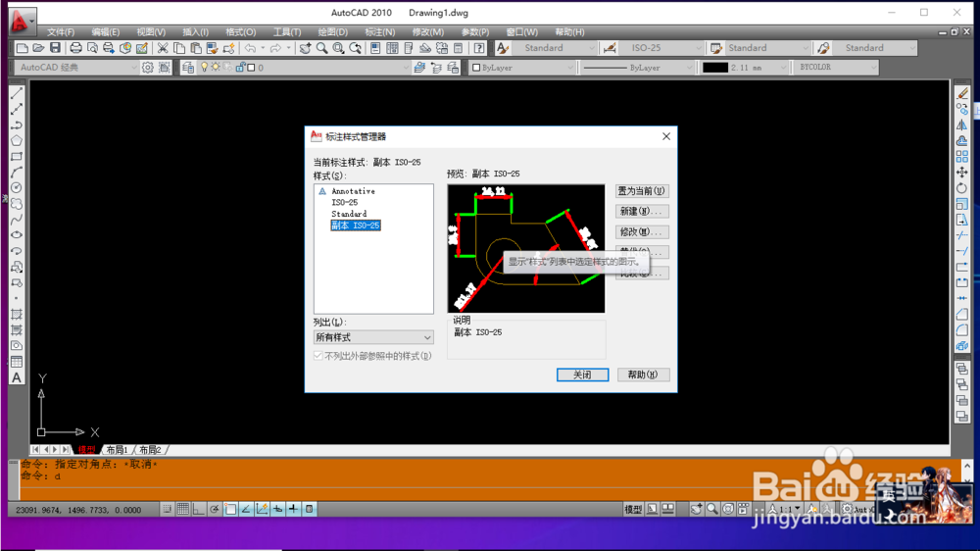Select the Table tool in draw toolbar
This screenshot has height=551, width=980.
coord(17,362)
